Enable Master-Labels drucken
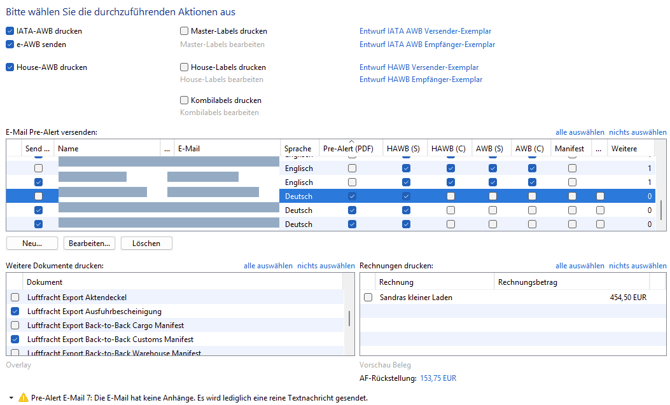The image size is (670, 405). (x=184, y=31)
